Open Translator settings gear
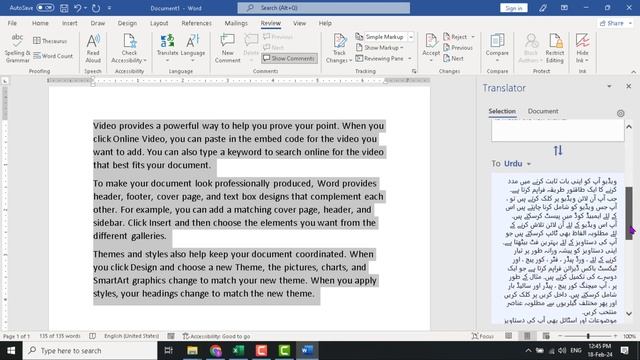The width and height of the screenshot is (640, 360). click(x=620, y=113)
